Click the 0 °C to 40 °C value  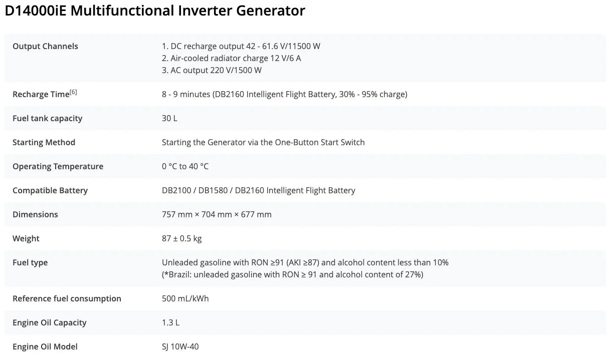click(x=185, y=166)
